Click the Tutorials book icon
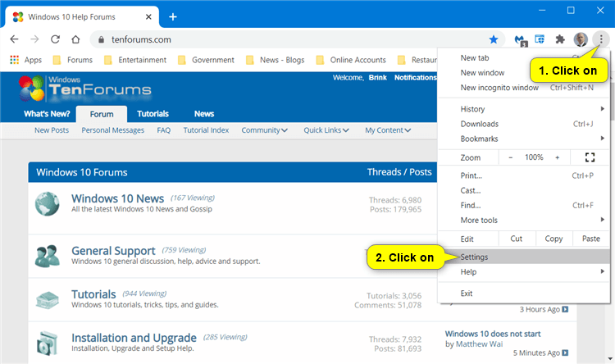The image size is (615, 364). [47, 300]
